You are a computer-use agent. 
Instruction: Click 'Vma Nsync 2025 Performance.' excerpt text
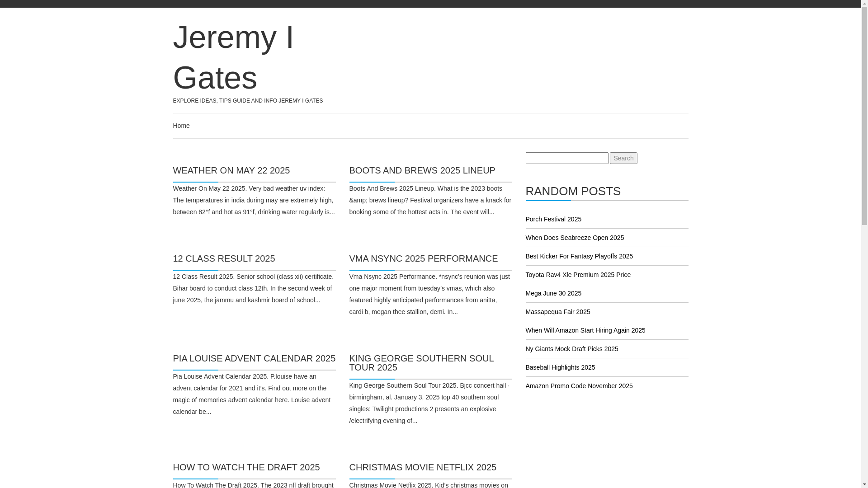click(429, 294)
